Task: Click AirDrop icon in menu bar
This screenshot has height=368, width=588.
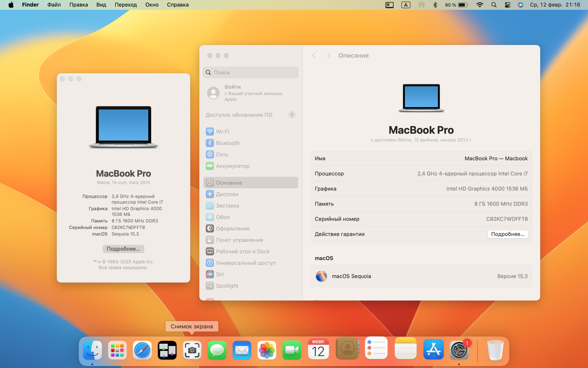Action: click(x=421, y=5)
